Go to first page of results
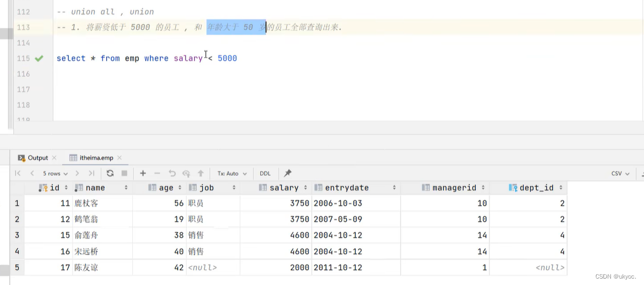 tap(18, 173)
